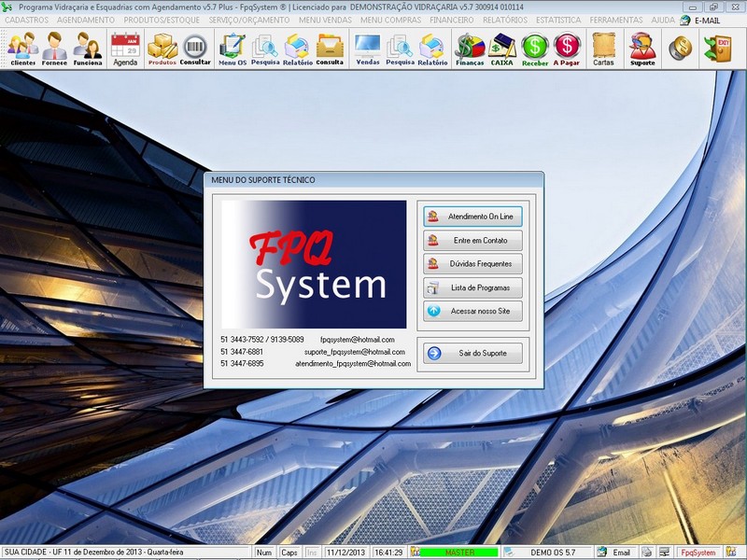
Task: Click the FpqSystem status bar panel
Action: point(698,553)
